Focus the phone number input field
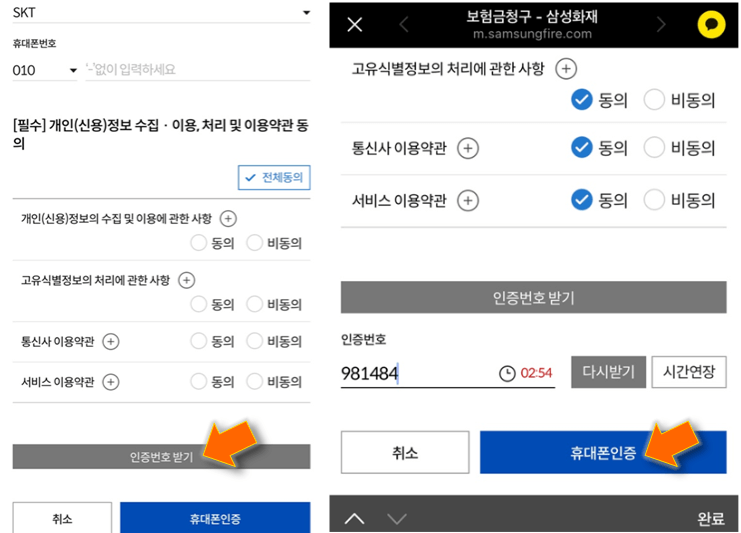The image size is (741, 533). pos(198,70)
